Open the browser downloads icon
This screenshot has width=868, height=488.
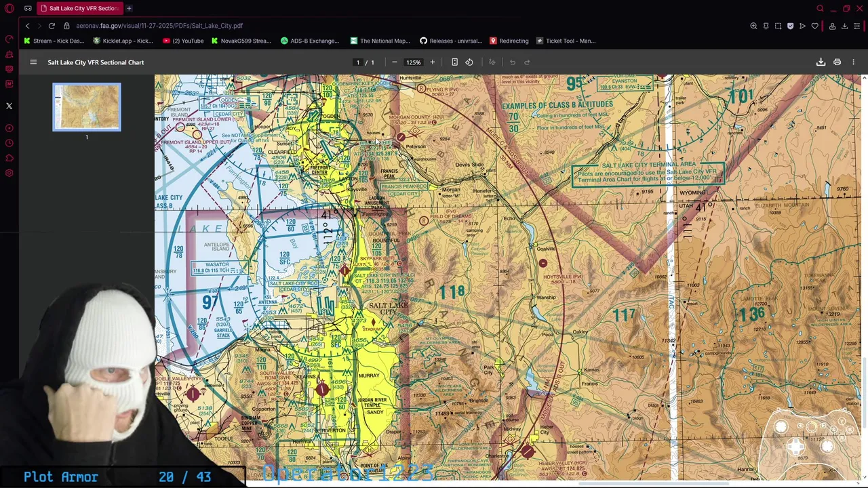(x=844, y=26)
